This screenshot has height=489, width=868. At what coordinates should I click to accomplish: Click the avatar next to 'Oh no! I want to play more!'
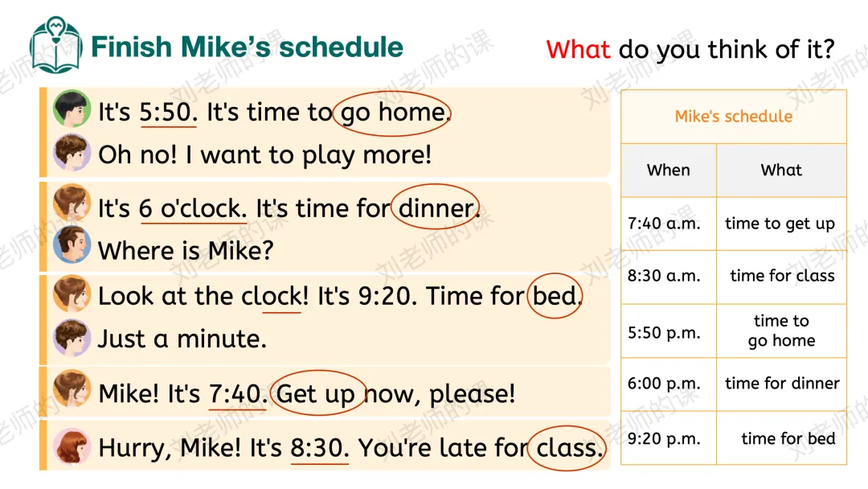(x=72, y=152)
